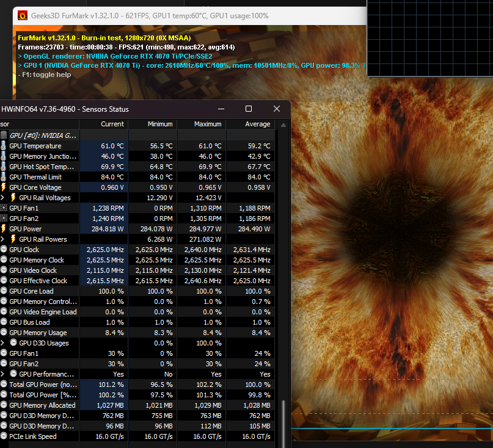Click the fan icon beside GPU Fan2 RPM
The image size is (493, 448).
pos(4,218)
